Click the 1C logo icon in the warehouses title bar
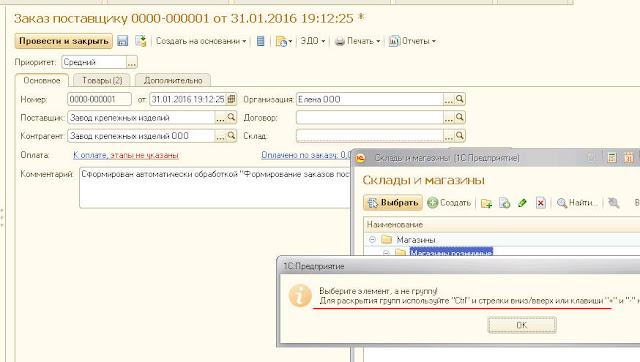 coord(360,158)
